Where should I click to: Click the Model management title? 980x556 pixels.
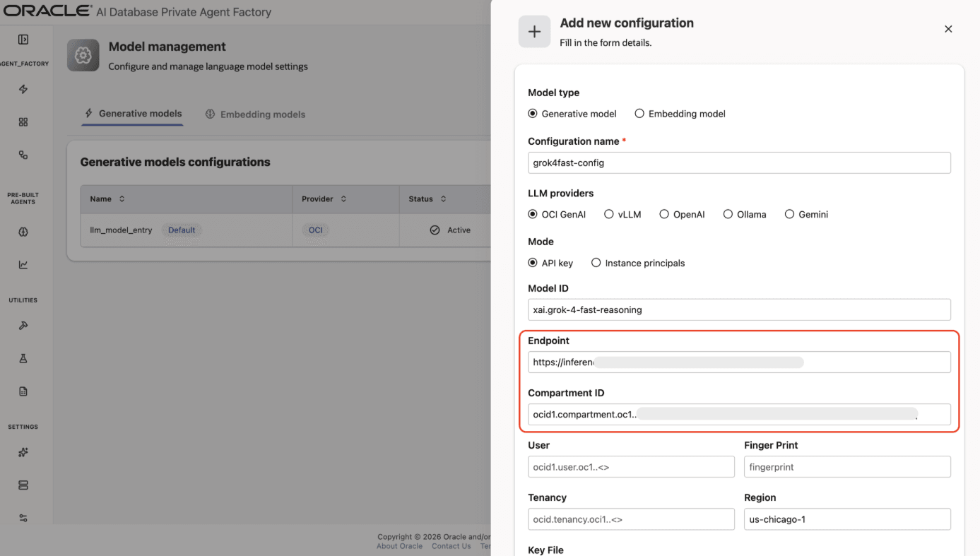coord(167,47)
